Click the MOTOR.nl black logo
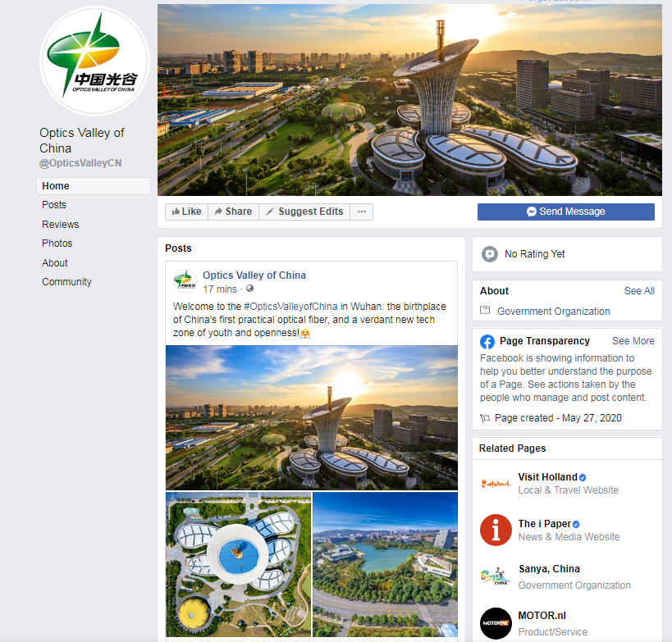 (x=496, y=623)
